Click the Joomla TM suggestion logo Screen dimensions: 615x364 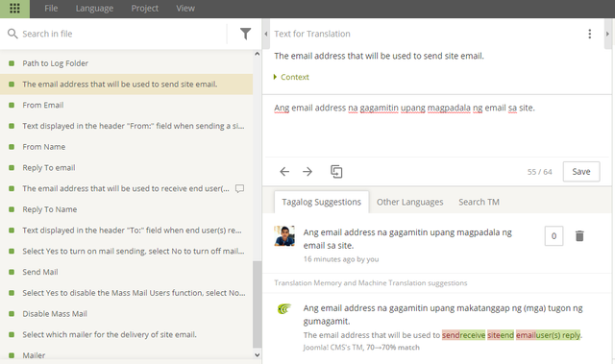[284, 309]
